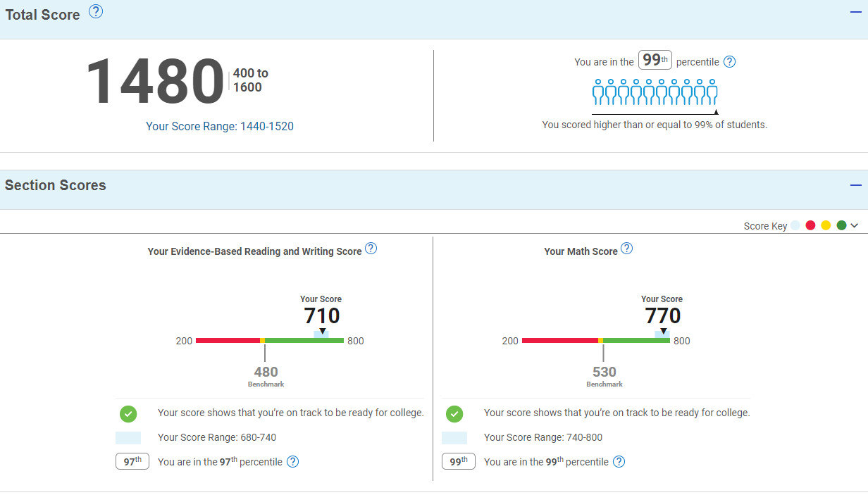
Task: Click the yellow dot in Score Key
Action: pos(826,226)
